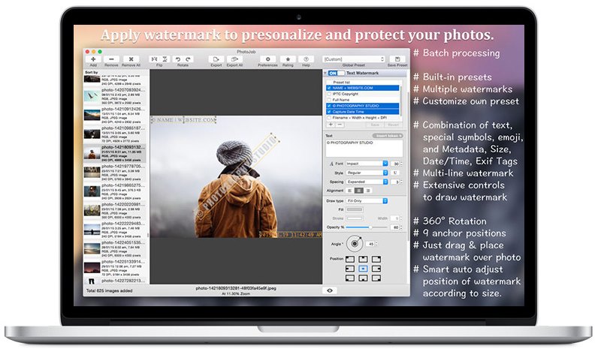Select the middle-right anchor position
601x364 pixels.
point(376,269)
